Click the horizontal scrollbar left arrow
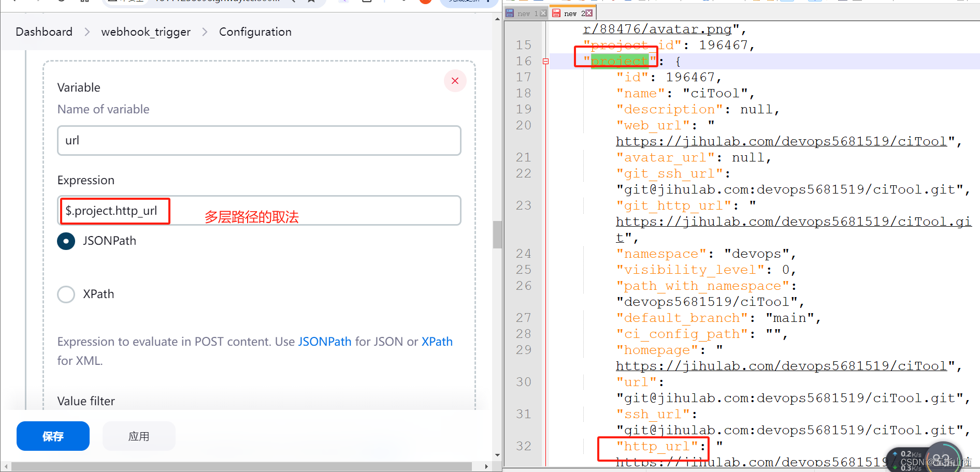 (6, 466)
